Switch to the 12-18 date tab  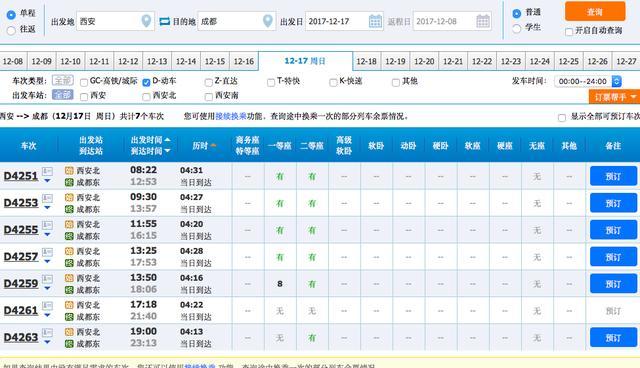point(366,61)
